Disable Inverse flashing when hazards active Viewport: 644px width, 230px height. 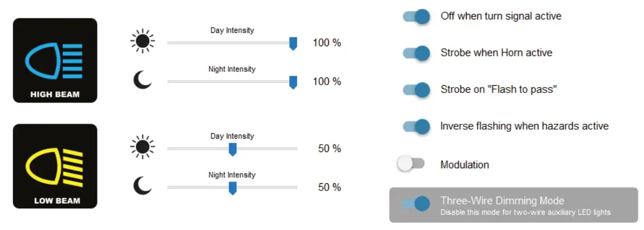click(417, 126)
